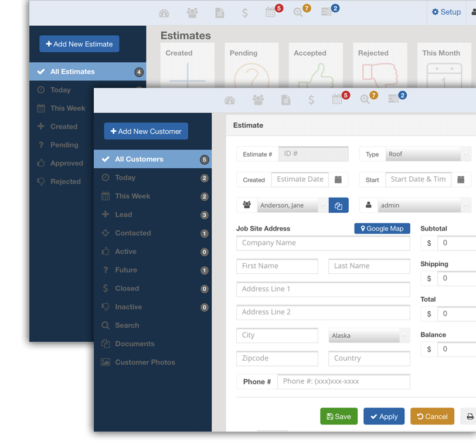476x448 pixels.
Task: Click dollar icon in back Estimates window toolbar
Action: (x=244, y=13)
